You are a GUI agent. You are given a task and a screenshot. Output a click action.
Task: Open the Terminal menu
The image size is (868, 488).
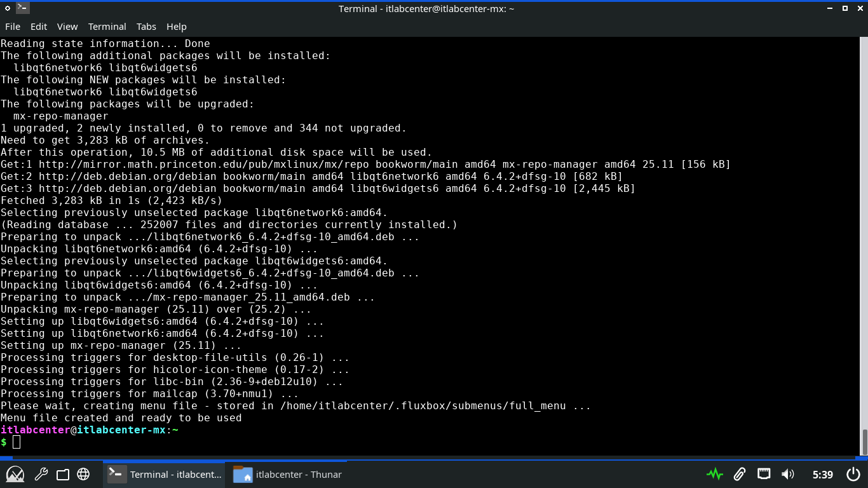pyautogui.click(x=107, y=27)
